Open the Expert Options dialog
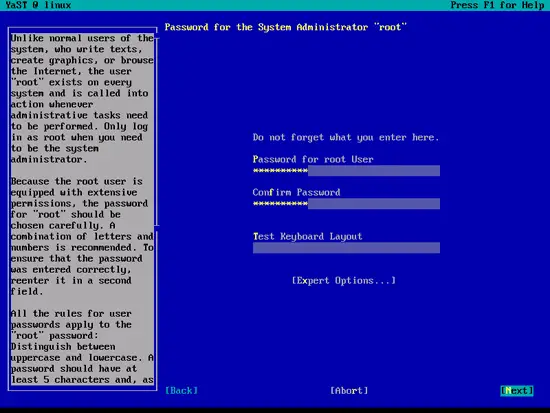This screenshot has width=550, height=413. pos(344,280)
